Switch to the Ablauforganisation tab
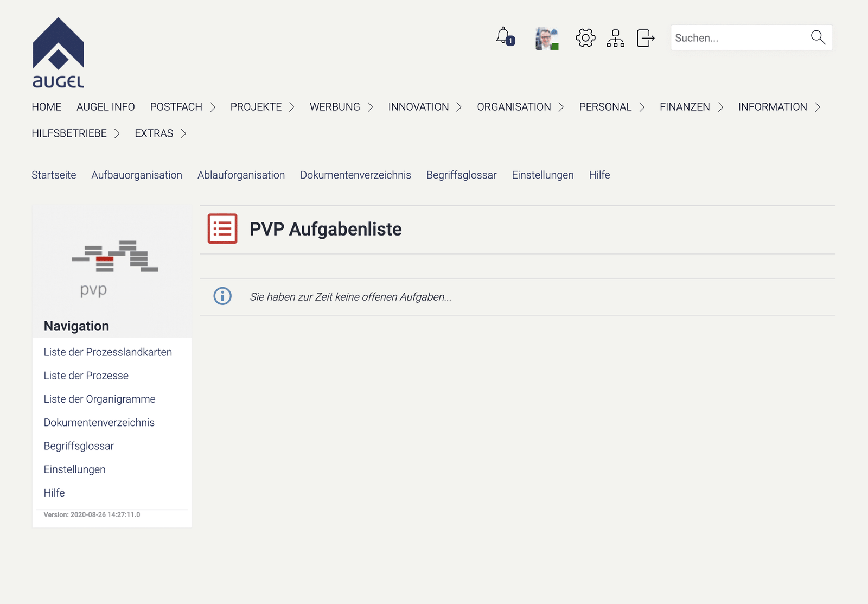This screenshot has width=868, height=604. click(241, 175)
